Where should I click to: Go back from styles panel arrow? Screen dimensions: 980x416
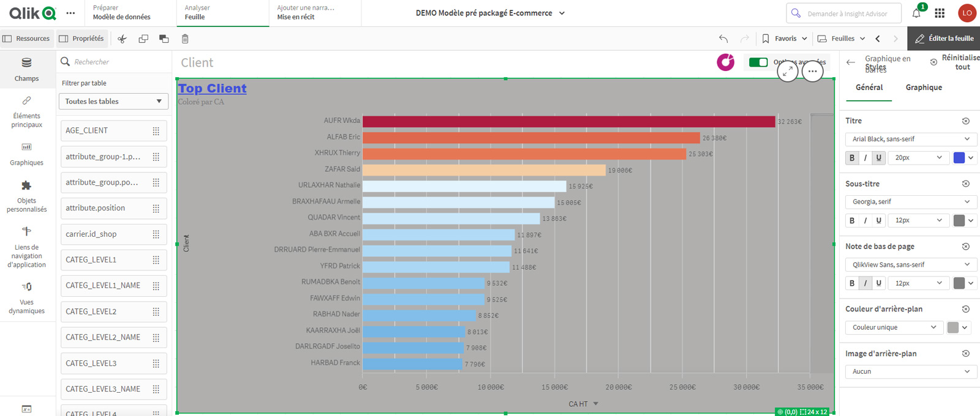(851, 62)
